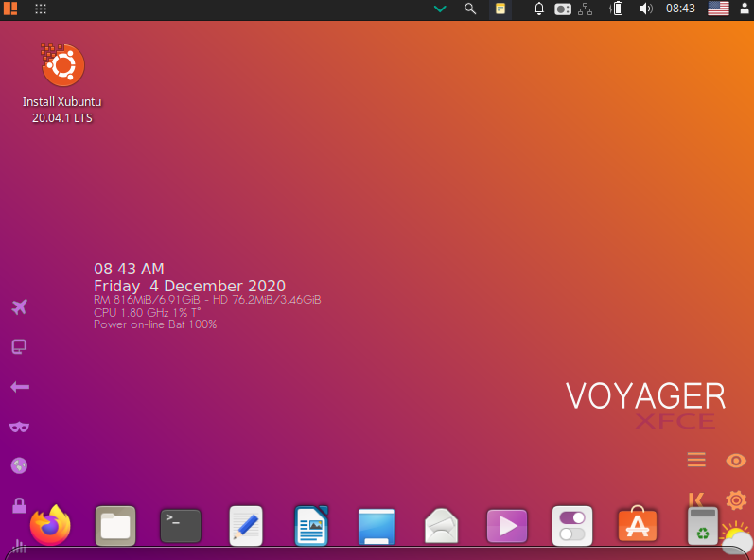The image size is (754, 560).
Task: Toggle the orange eye visibility icon
Action: (x=736, y=461)
